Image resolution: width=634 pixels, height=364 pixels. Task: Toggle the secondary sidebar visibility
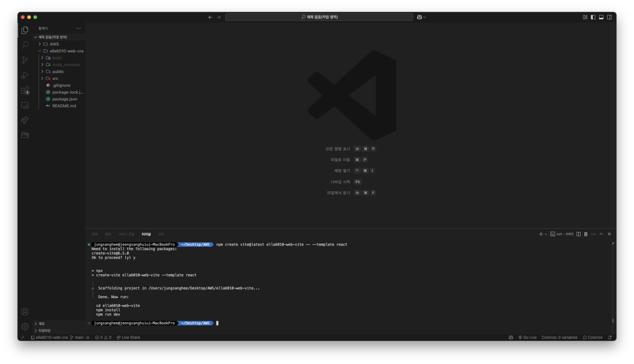[x=609, y=17]
